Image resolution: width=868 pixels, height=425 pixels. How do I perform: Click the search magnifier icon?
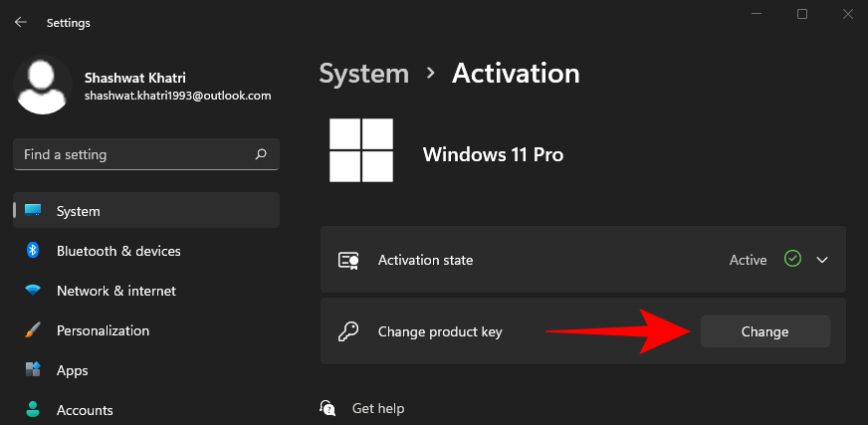[x=261, y=154]
